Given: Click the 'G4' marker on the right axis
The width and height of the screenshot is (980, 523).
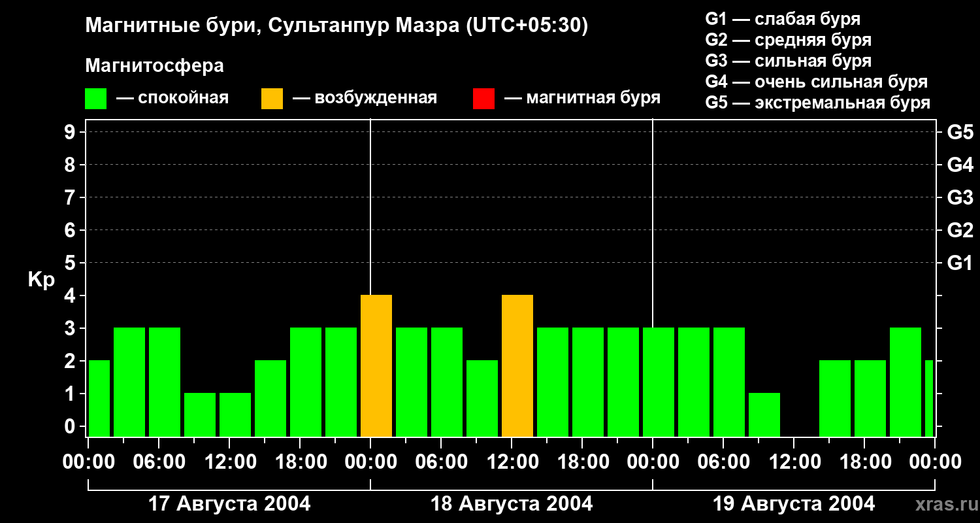Looking at the screenshot, I should (960, 165).
